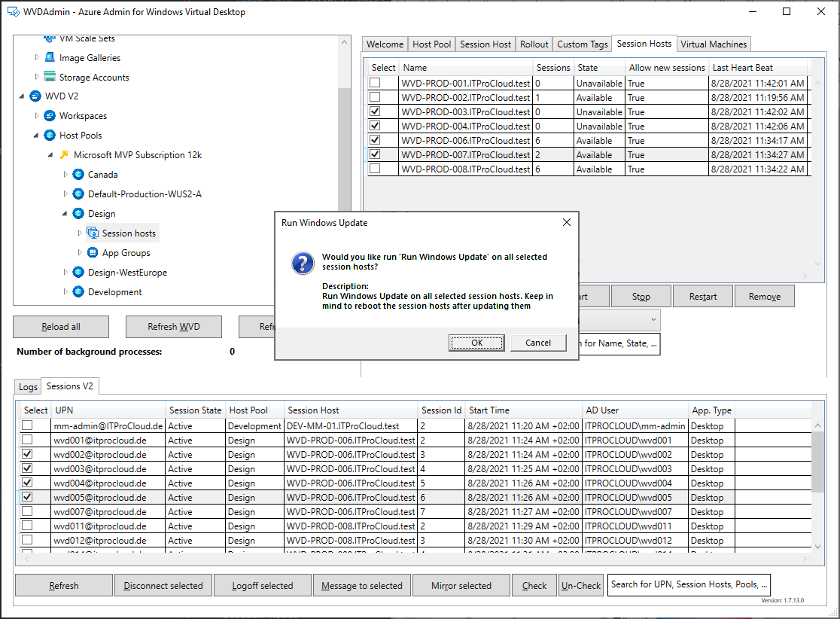The height and width of the screenshot is (619, 840).
Task: Sort sessions by Start Time column
Action: point(523,410)
